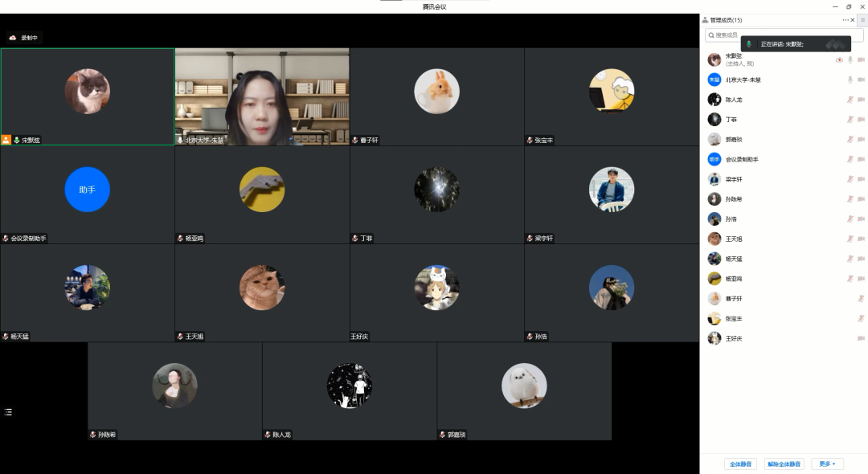
Task: Toggle microphone for 北京大学-朱慧 in members list
Action: [850, 80]
